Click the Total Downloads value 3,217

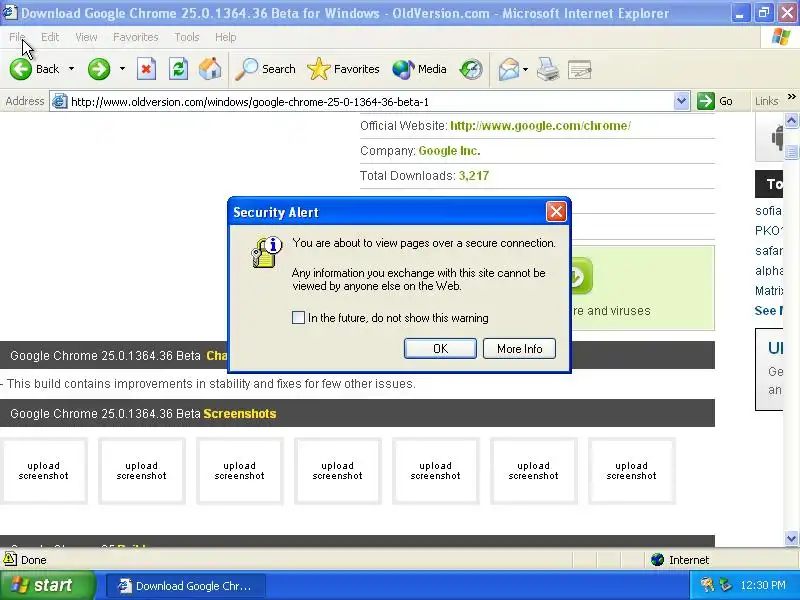tap(473, 176)
